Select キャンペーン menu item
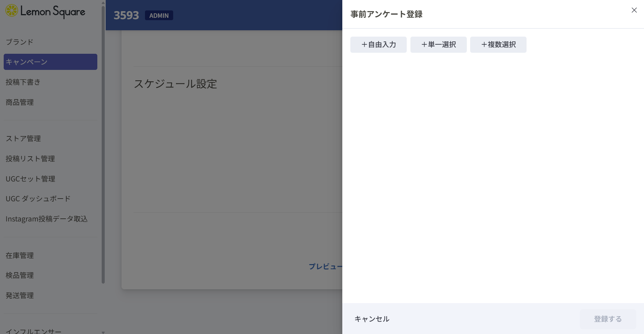The width and height of the screenshot is (644, 334). (x=50, y=62)
